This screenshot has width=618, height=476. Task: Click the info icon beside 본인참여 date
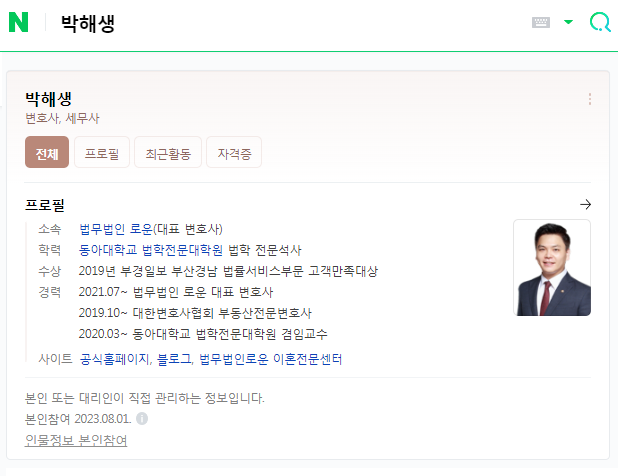point(142,418)
